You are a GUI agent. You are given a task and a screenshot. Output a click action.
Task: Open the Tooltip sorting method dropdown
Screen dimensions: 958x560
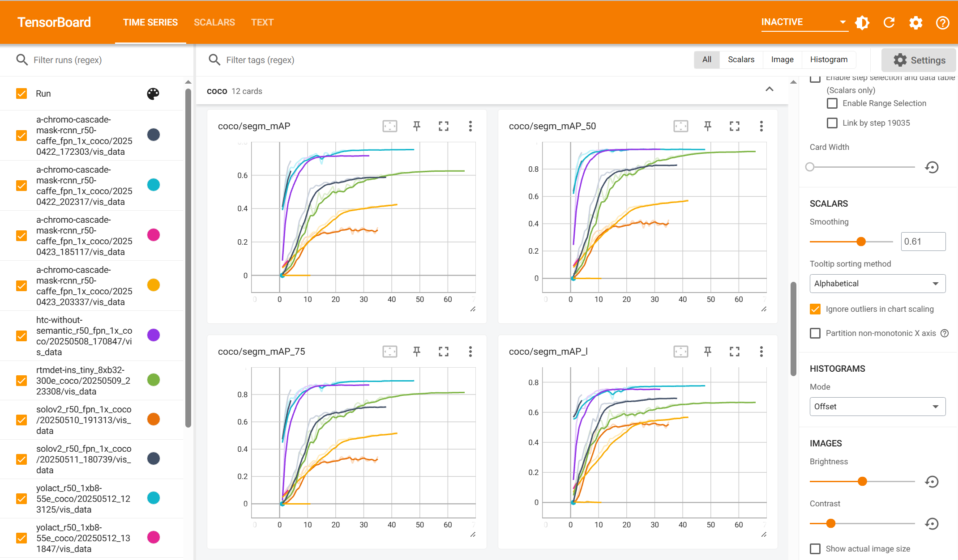point(877,283)
